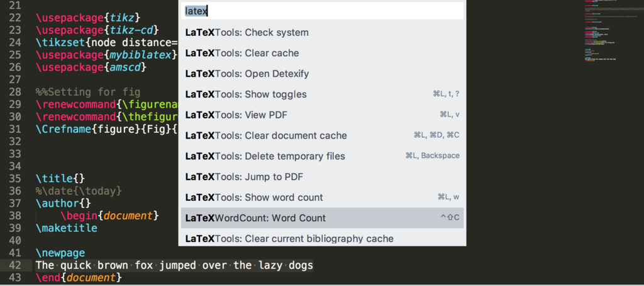Select LaTeXTools: Jump to PDF
Viewport: 644px width, 286px height.
[x=322, y=177]
